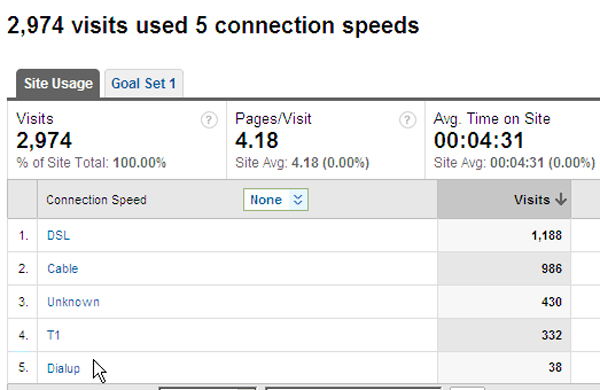The height and width of the screenshot is (390, 600).
Task: Open the Dialup connection speed link
Action: [x=64, y=369]
